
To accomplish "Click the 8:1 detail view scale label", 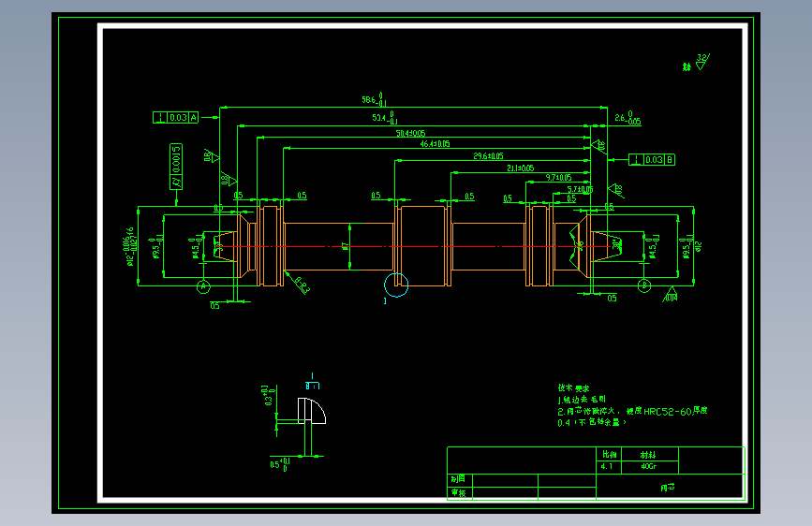I will pos(312,387).
